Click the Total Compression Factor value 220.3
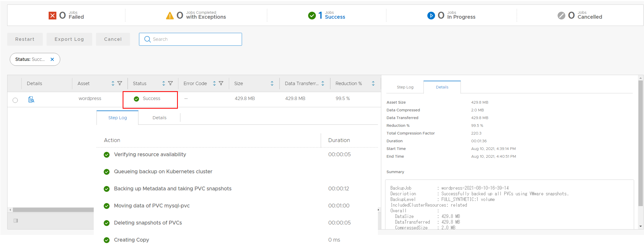Image resolution: width=644 pixels, height=249 pixels. click(476, 133)
